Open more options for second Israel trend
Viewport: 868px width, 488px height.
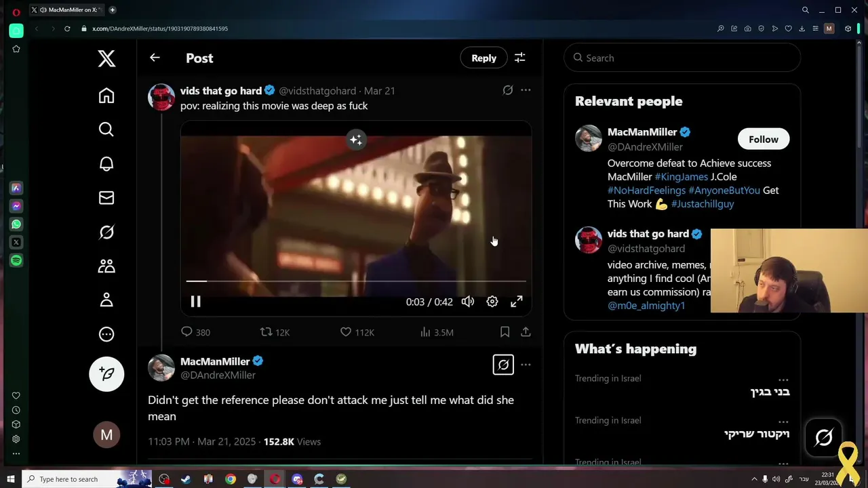coord(783,422)
